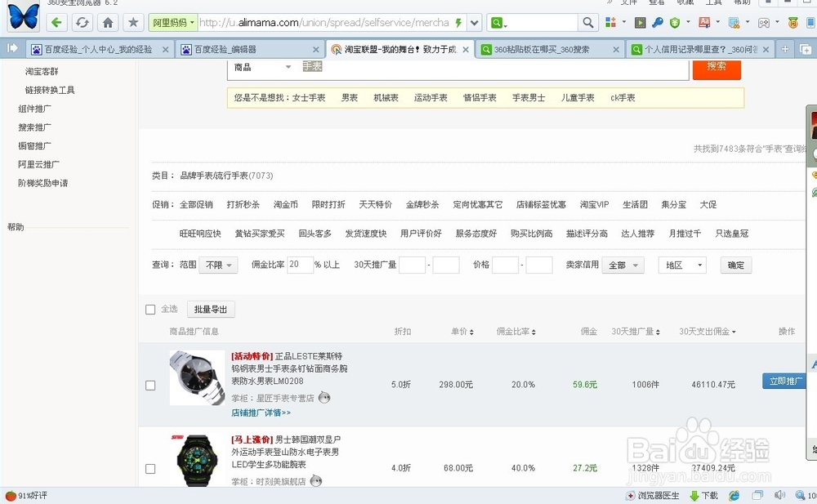Image resolution: width=817 pixels, height=504 pixels.
Task: Filter promotion by 限时打折
Action: pyautogui.click(x=328, y=204)
